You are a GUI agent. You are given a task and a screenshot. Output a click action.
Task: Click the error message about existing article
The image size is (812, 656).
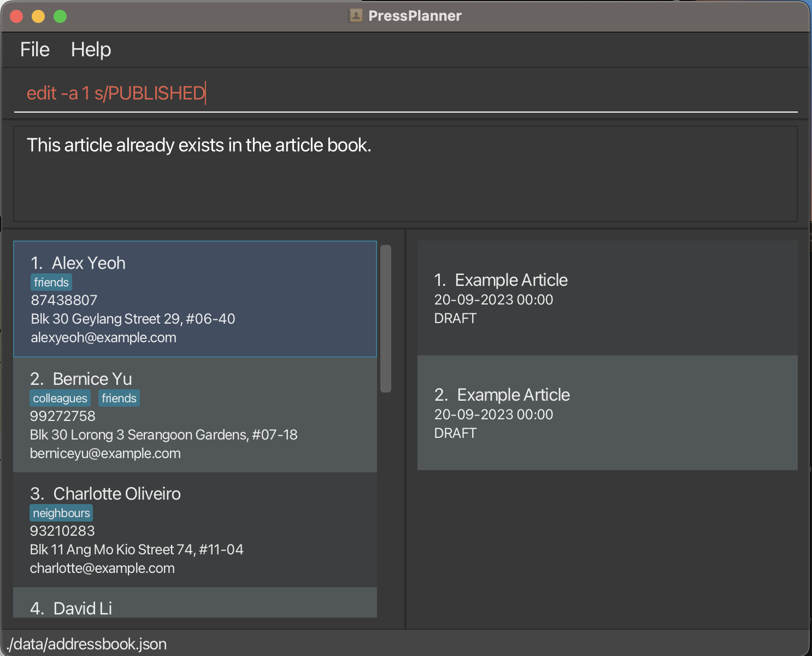[199, 145]
